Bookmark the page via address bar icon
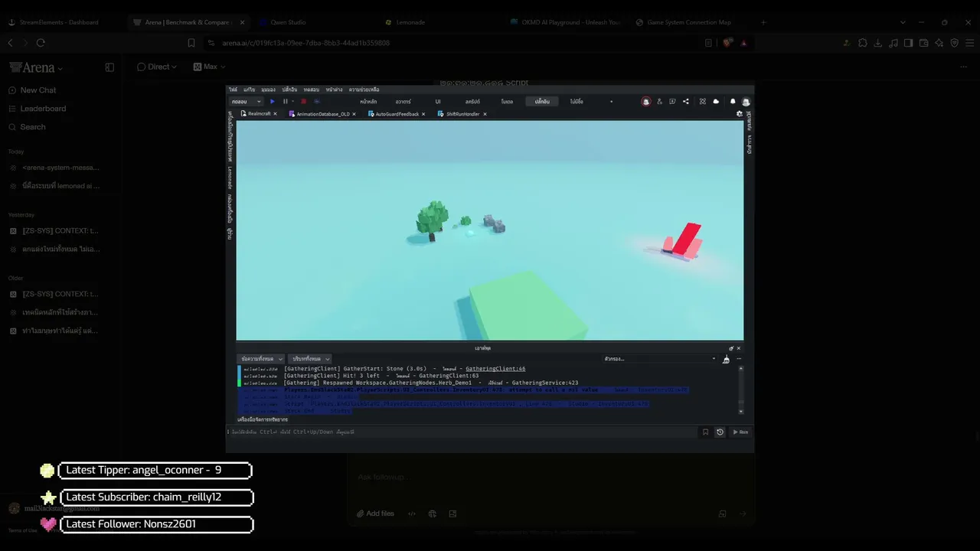The width and height of the screenshot is (980, 551). click(x=191, y=43)
